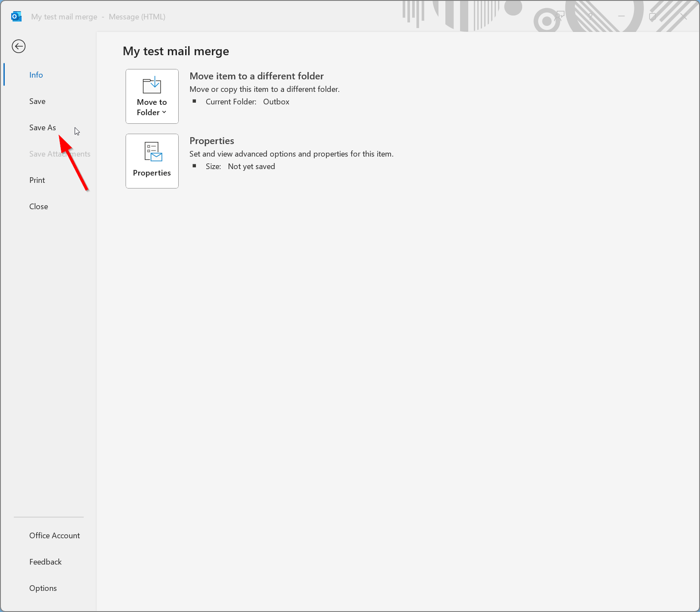Open the Print page
700x612 pixels.
pyautogui.click(x=37, y=180)
